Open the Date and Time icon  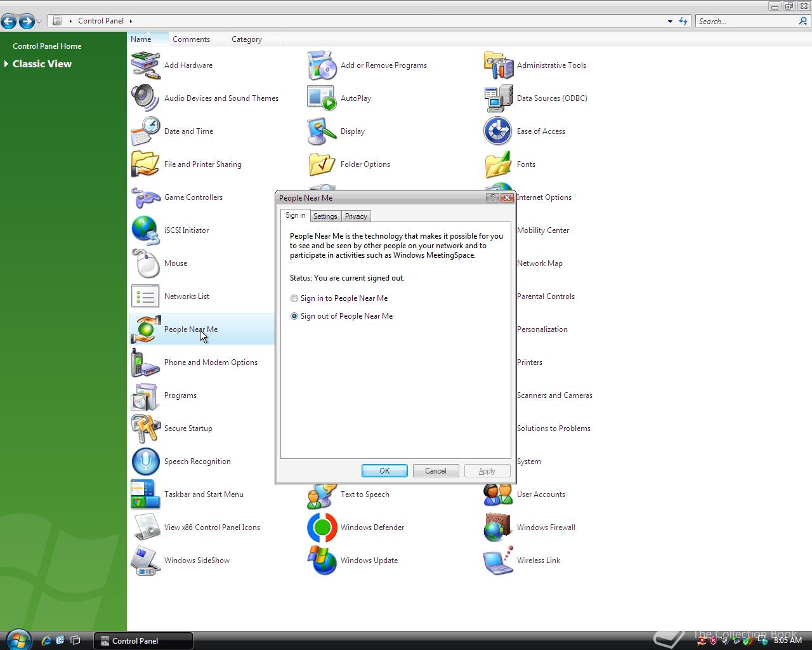[145, 131]
